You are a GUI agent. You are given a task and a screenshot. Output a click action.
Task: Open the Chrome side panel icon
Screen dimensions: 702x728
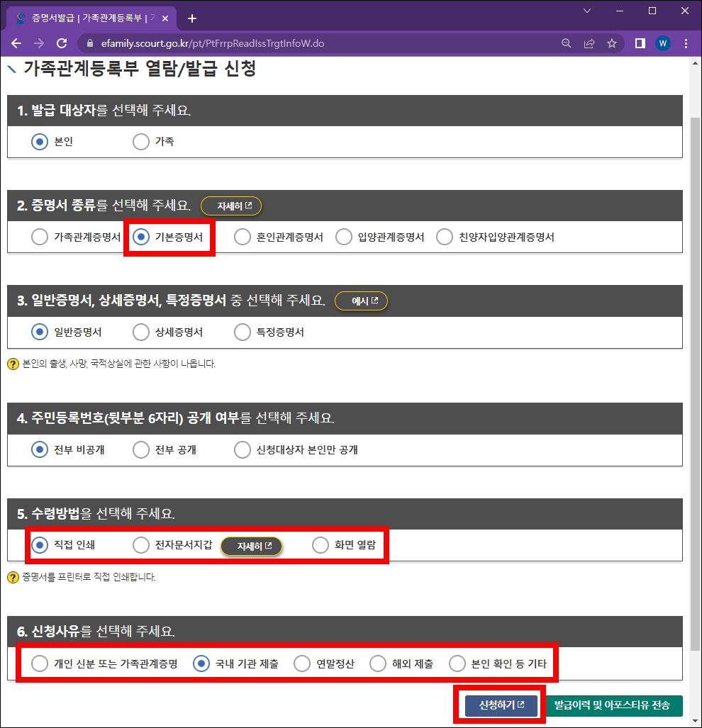pyautogui.click(x=640, y=43)
